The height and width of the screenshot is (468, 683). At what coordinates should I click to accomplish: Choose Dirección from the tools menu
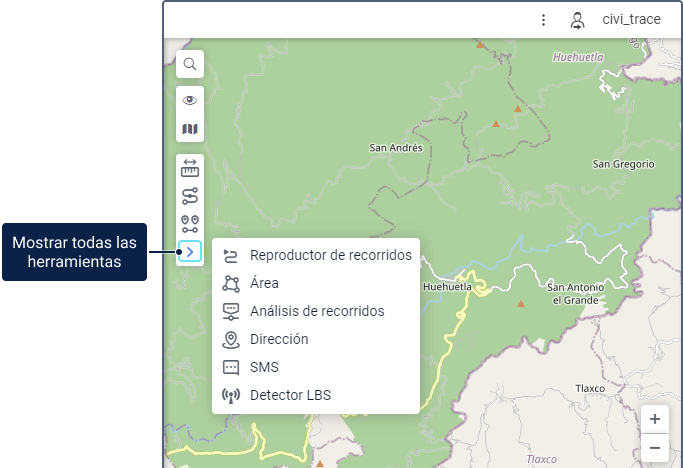point(316,339)
